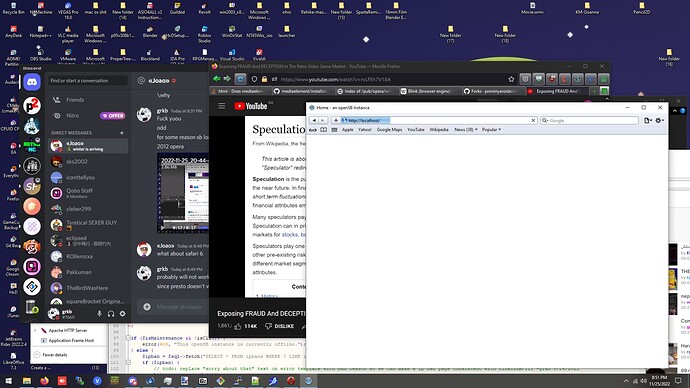Click the DISLIKE button on the YouTube video
Screen dimensions: 690x388
tap(279, 326)
